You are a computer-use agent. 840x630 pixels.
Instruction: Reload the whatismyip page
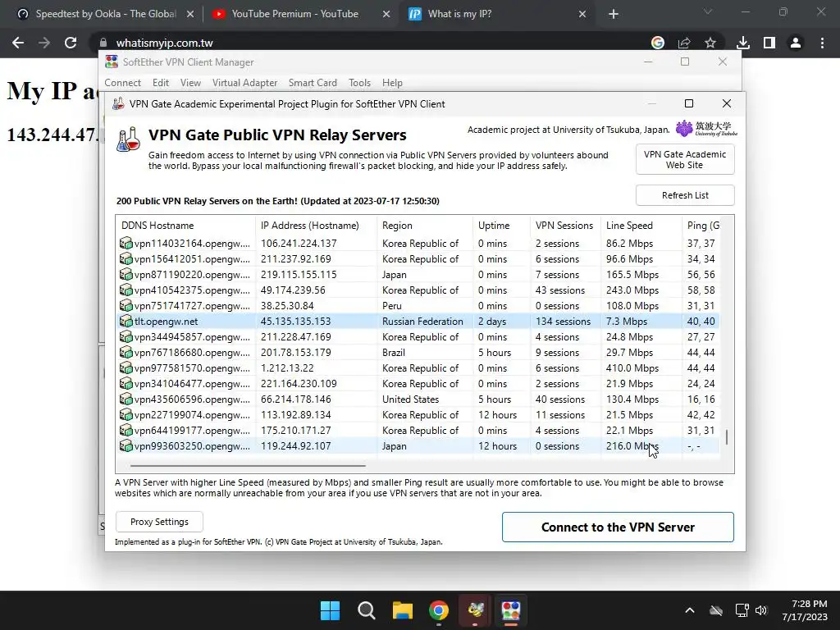(x=71, y=43)
